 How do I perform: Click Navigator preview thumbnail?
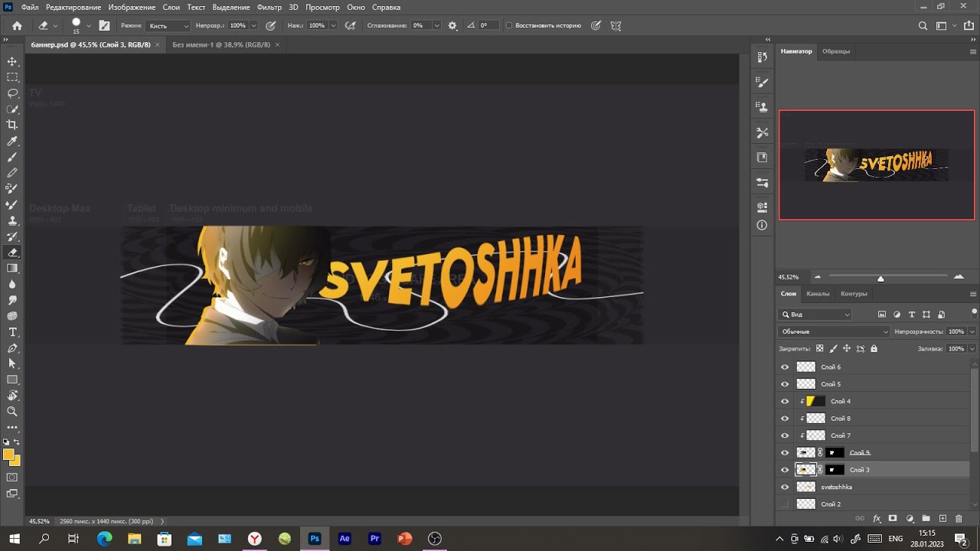click(x=877, y=165)
